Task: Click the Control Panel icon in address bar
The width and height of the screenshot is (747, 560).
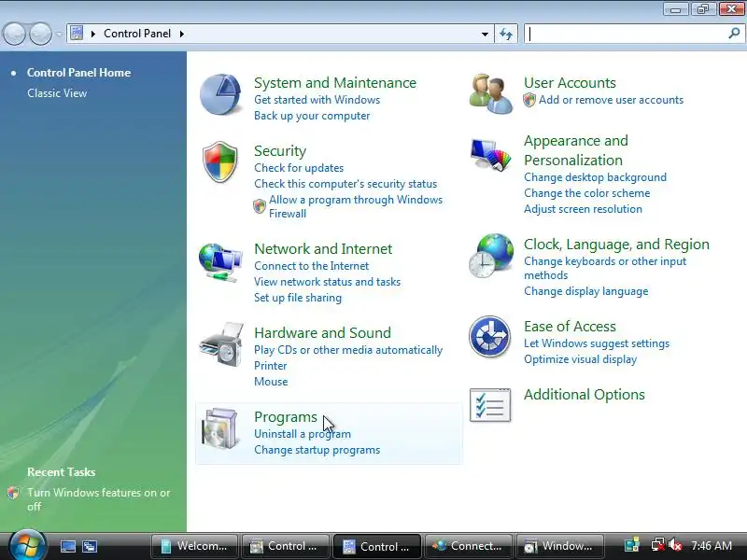Action: (77, 34)
